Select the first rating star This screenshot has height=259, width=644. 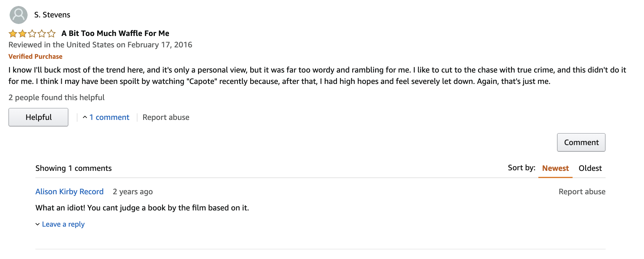(x=12, y=34)
